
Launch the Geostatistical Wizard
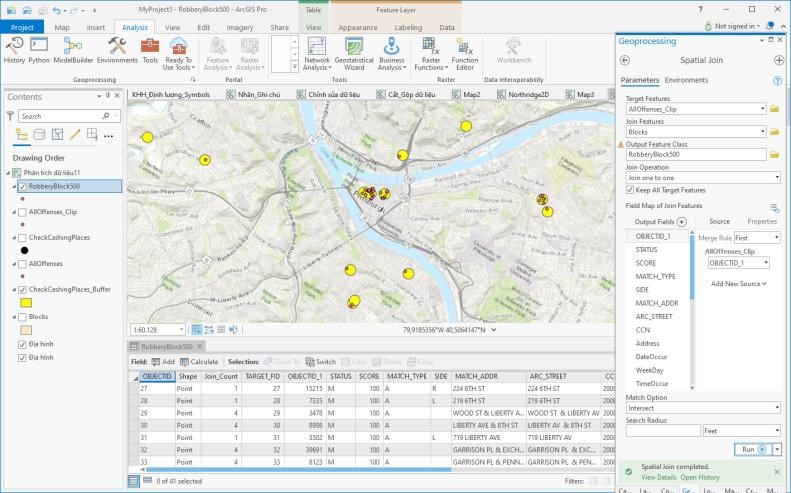pyautogui.click(x=354, y=53)
